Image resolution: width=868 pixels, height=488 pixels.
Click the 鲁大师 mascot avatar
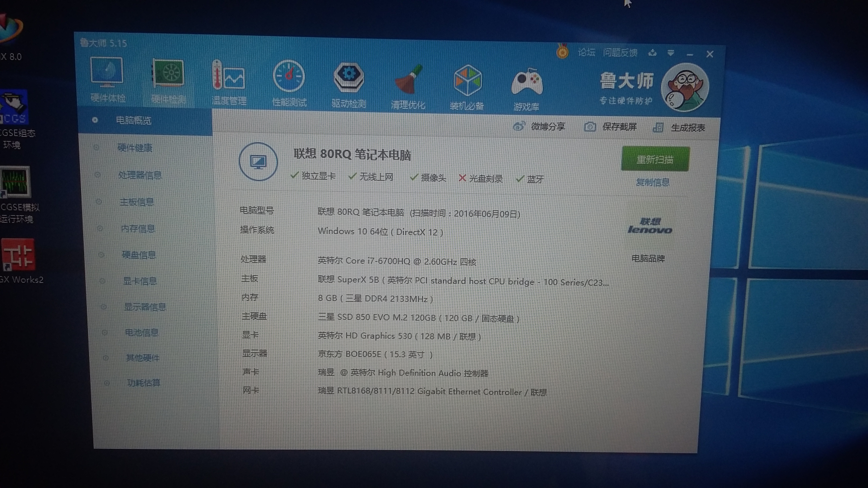pos(685,87)
